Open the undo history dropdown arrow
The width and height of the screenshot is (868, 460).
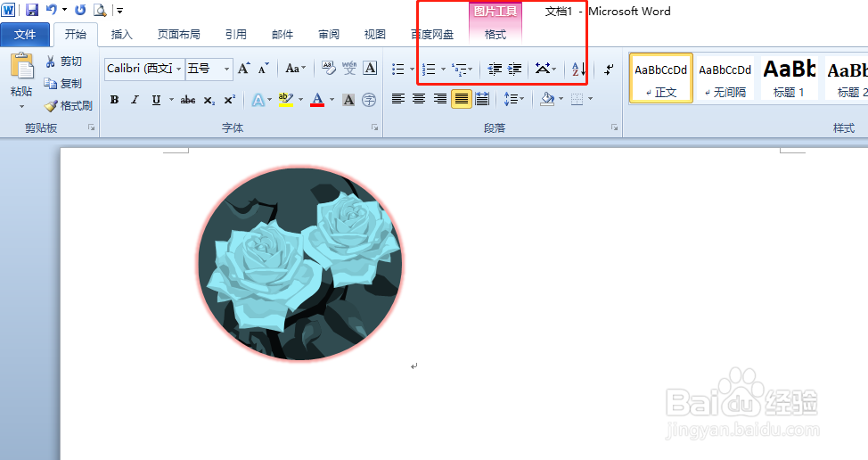click(64, 10)
